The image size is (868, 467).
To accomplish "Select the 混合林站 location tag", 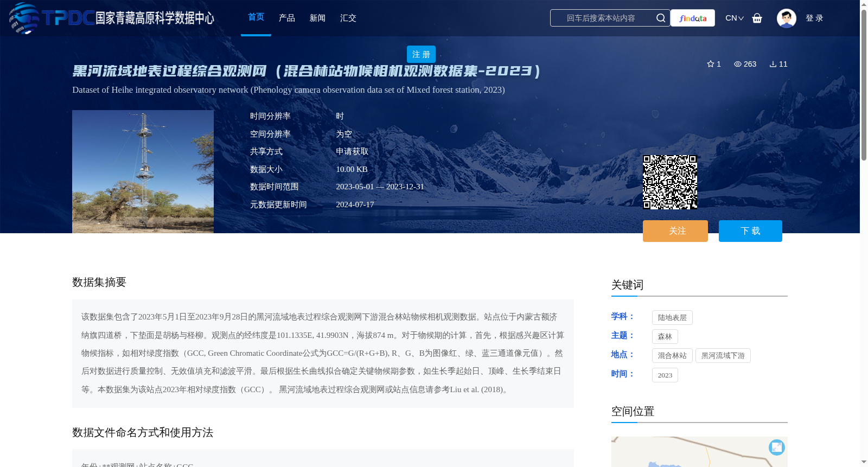I will click(672, 356).
